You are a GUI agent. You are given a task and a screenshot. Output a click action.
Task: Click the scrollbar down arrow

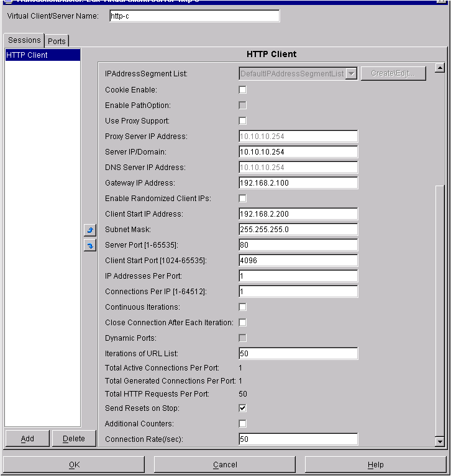coord(440,441)
